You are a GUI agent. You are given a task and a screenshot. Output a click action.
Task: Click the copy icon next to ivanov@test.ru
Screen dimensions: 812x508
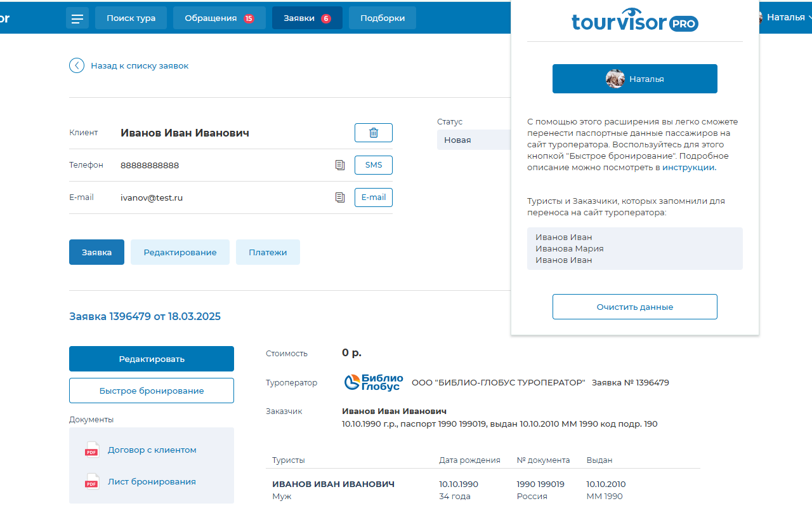click(340, 197)
